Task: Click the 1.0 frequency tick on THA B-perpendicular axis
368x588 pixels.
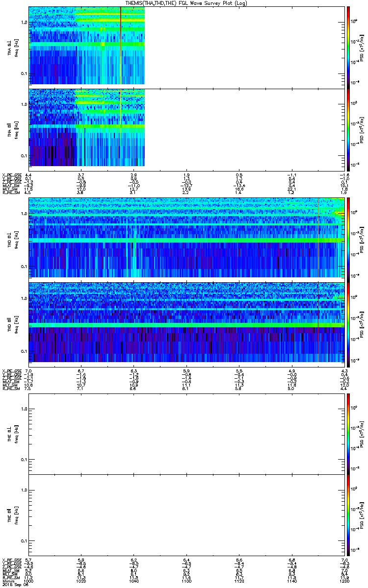Action: click(24, 23)
